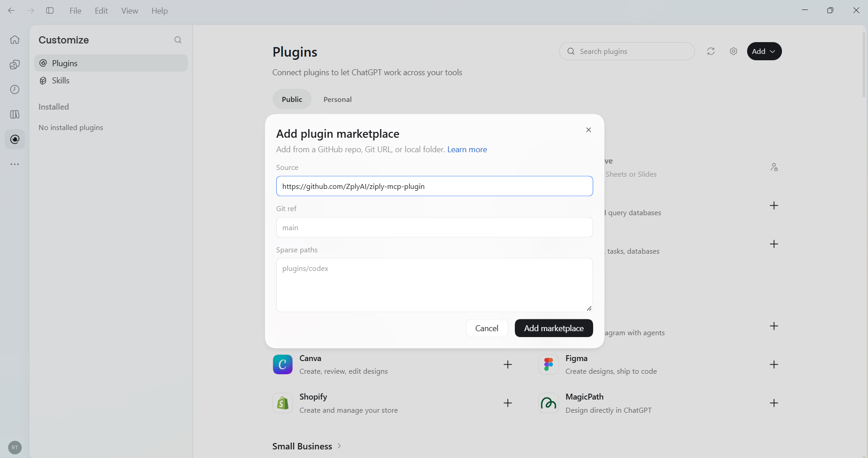This screenshot has height=458, width=868.
Task: Open the three-dots more menu in sidebar
Action: point(15,164)
